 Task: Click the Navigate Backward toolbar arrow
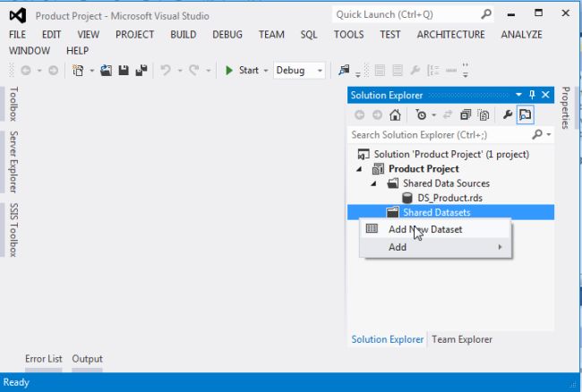coord(26,70)
